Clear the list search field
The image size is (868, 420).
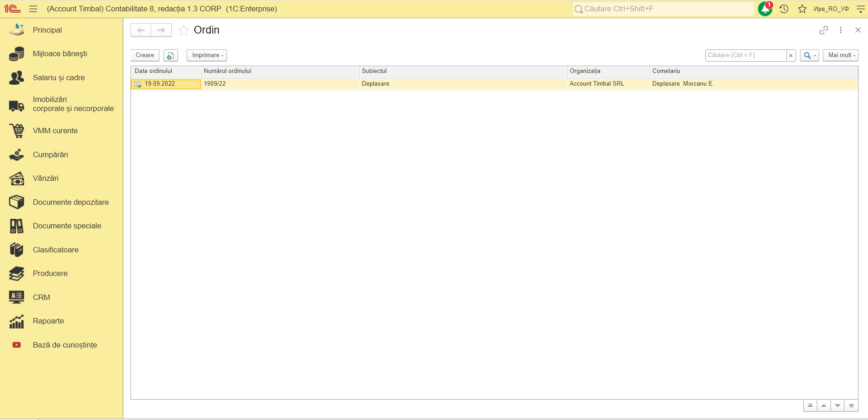791,55
